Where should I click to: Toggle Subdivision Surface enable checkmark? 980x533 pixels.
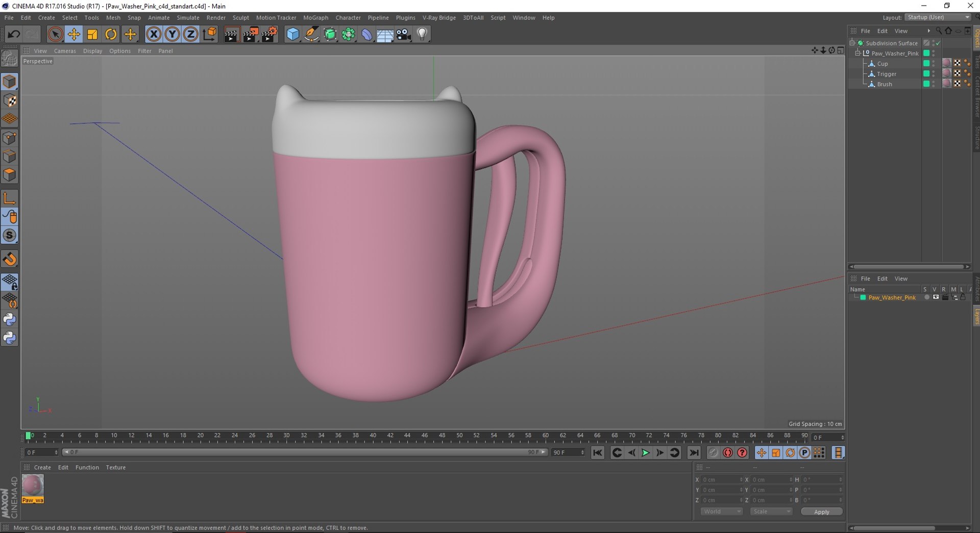(x=938, y=43)
